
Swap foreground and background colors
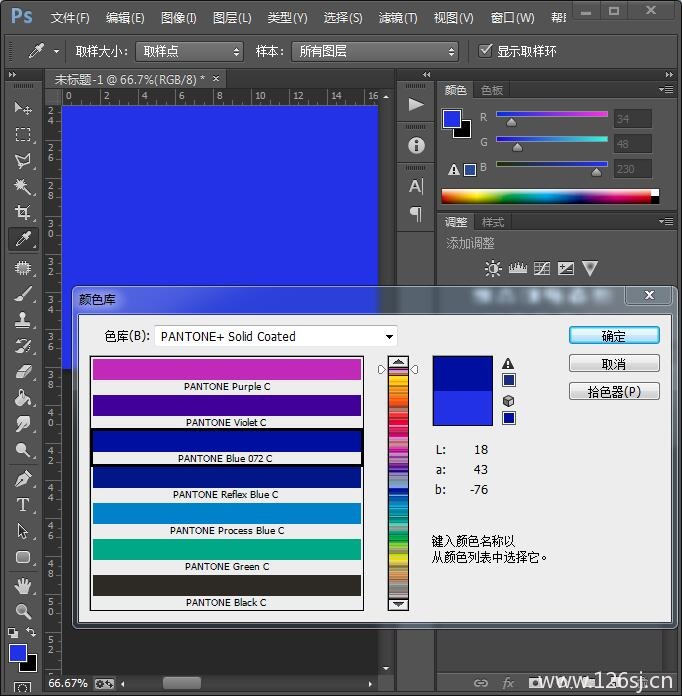[31, 632]
